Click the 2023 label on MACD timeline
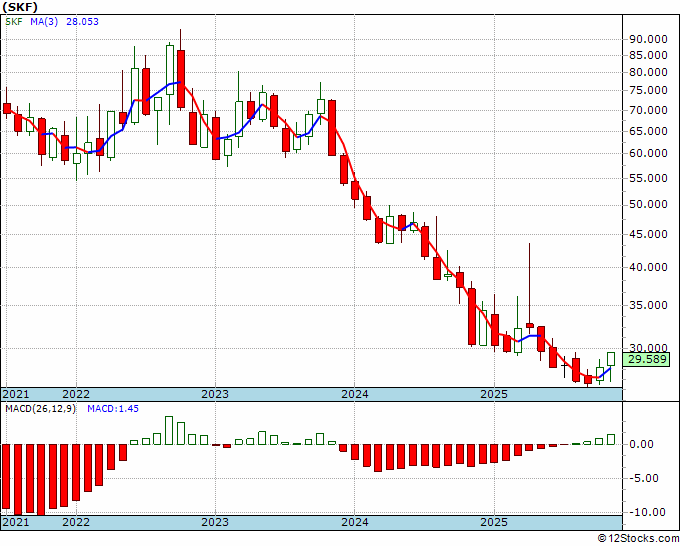Screen dimensions: 680x546 [215, 522]
